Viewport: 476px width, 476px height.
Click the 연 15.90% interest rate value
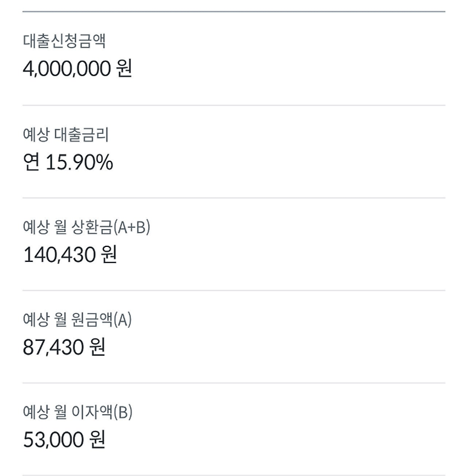[x=68, y=162]
